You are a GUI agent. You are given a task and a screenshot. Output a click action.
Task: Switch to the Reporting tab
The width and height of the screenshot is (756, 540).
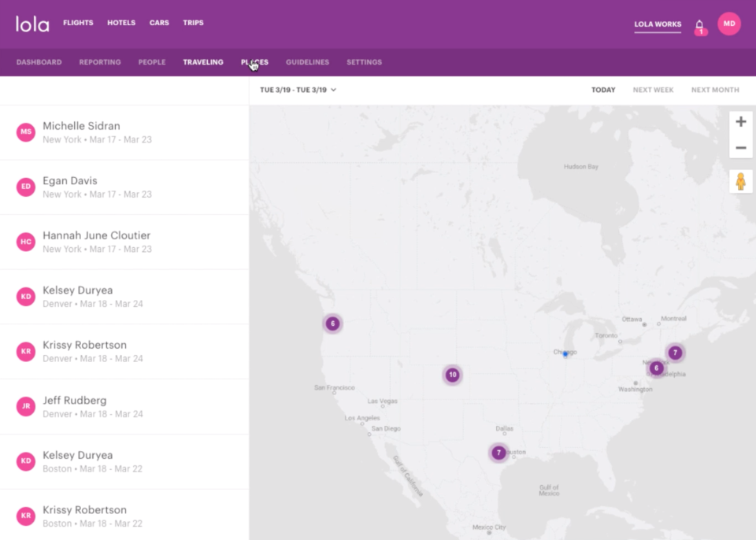[x=100, y=62]
